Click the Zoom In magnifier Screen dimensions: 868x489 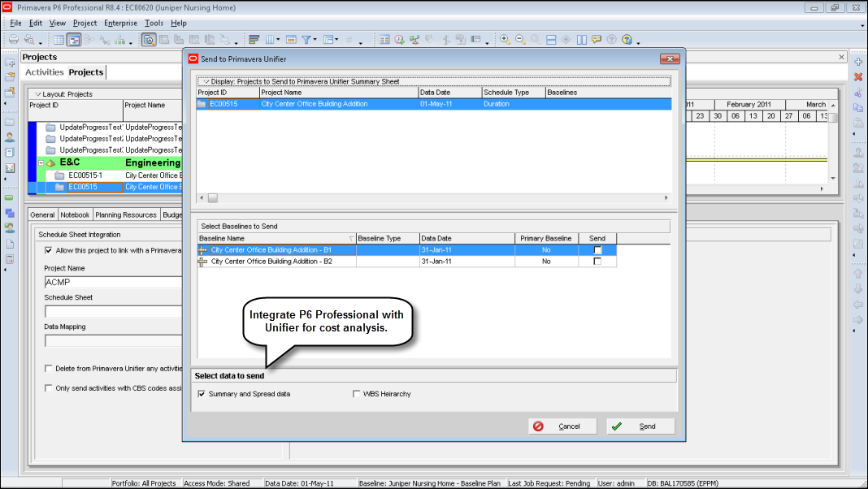click(505, 39)
